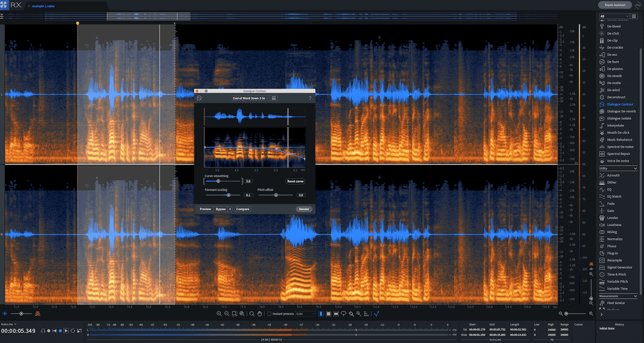Select Dialogue Contour in module list
Screen dimensions: 644x343
[620, 104]
